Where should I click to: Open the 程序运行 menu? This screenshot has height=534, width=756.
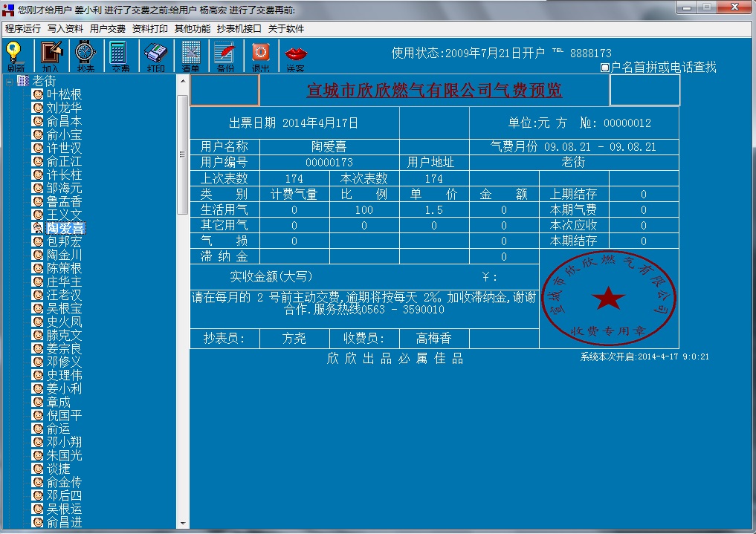pyautogui.click(x=23, y=29)
